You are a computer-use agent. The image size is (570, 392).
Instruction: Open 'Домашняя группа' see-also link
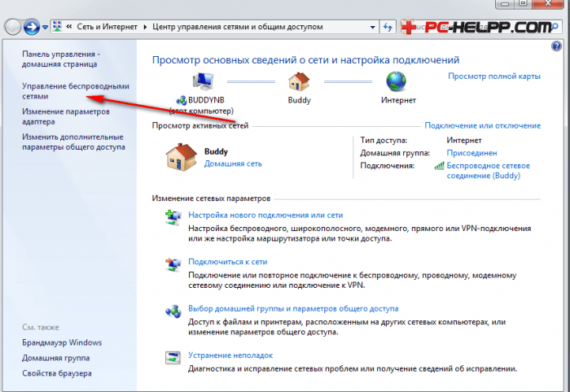[55, 358]
